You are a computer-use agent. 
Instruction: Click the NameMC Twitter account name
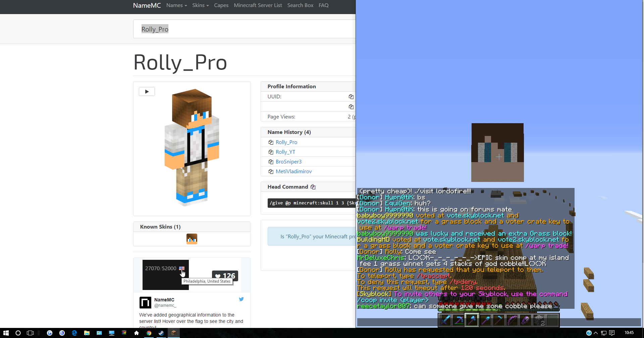(164, 300)
